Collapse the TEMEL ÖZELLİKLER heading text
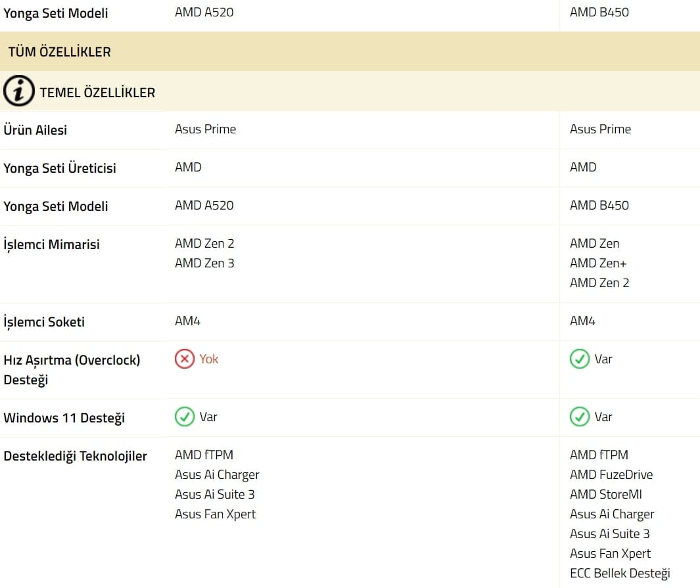Image resolution: width=700 pixels, height=588 pixels. (x=97, y=93)
